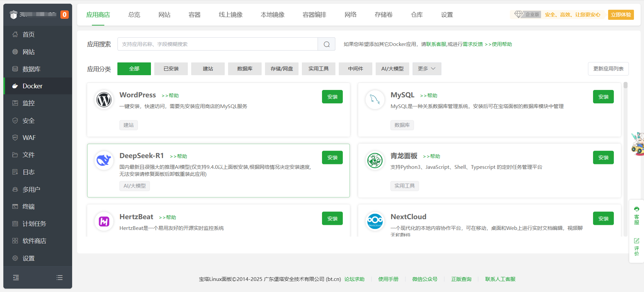
Task: Open 软件商店 in the sidebar
Action: click(34, 241)
